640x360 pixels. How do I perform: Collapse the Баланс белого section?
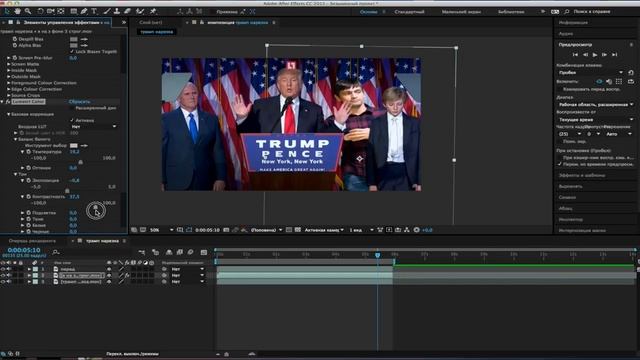coord(16,139)
